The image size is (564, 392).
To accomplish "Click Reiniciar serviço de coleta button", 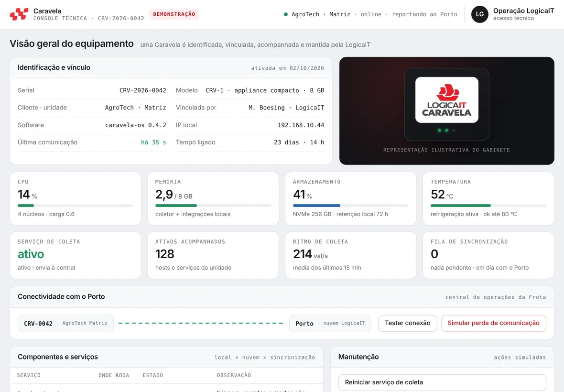I will [x=442, y=382].
